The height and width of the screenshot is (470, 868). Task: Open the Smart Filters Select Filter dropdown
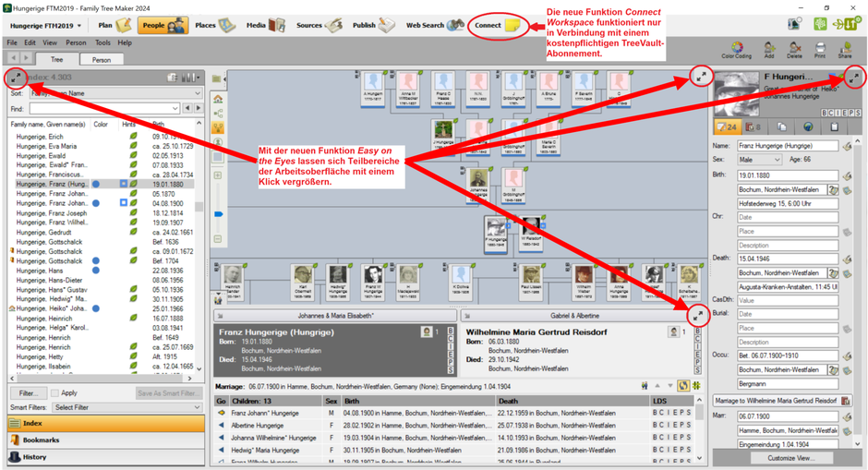(127, 407)
